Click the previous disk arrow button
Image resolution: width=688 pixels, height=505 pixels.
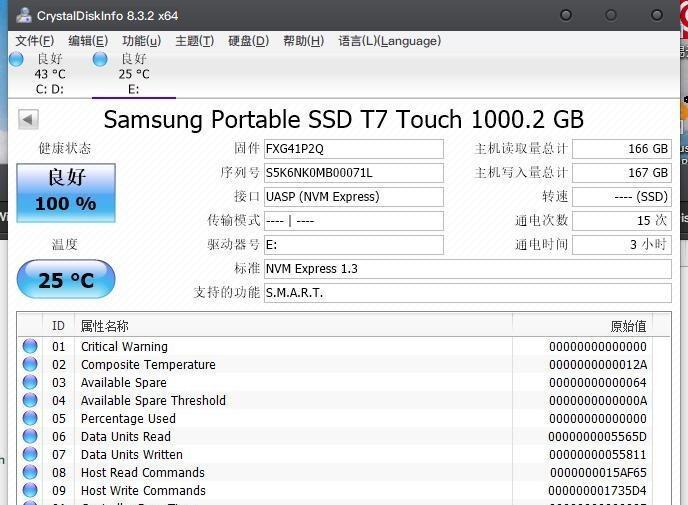point(28,119)
